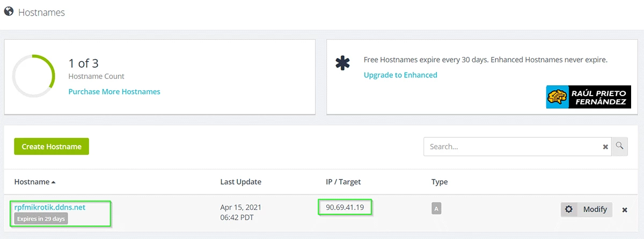Click the Type column header
This screenshot has height=239, width=644.
click(440, 182)
